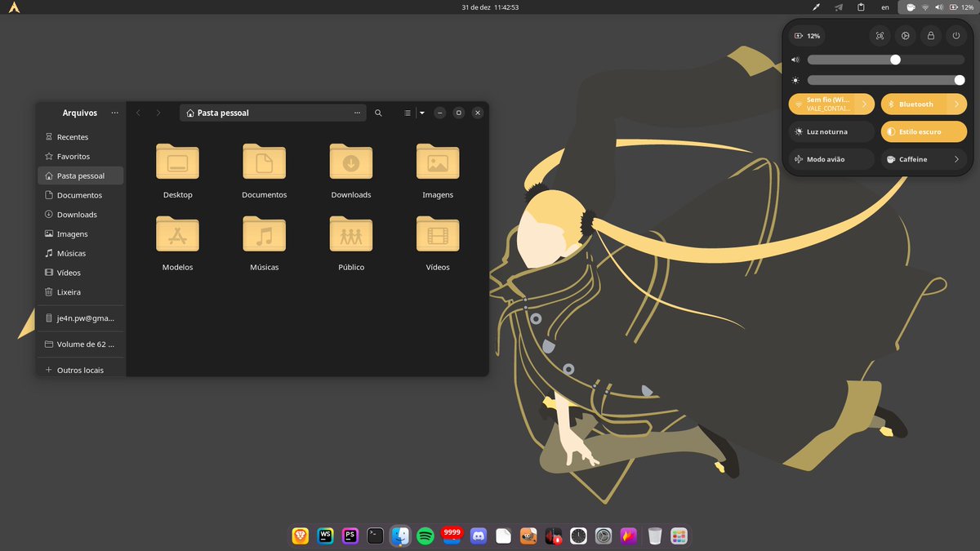
Task: Go back in Files navigation
Action: click(138, 113)
